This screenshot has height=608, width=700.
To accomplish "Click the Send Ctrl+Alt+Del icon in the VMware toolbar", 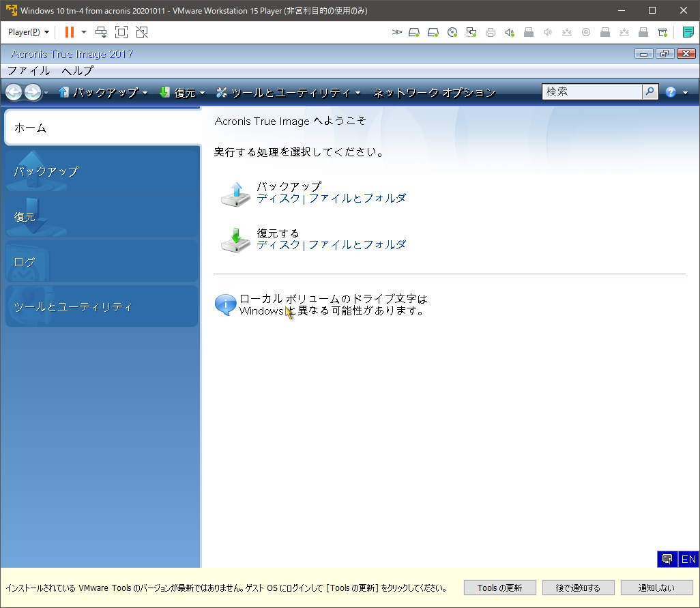I will coord(102,32).
